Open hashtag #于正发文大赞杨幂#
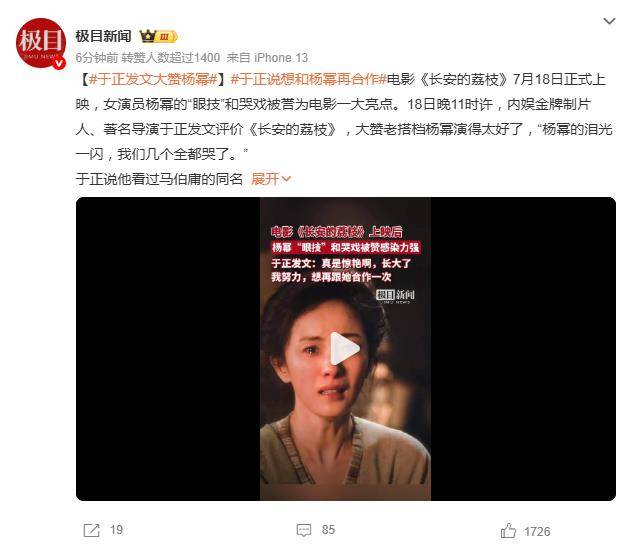634x547 pixels. (x=153, y=79)
